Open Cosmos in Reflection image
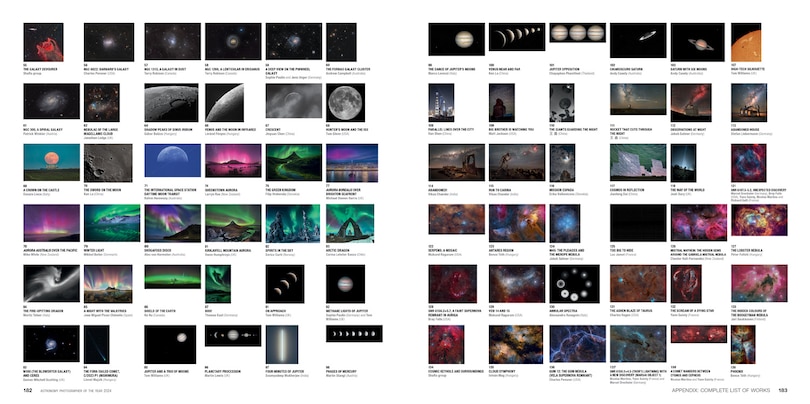The image size is (810, 404). [x=638, y=162]
